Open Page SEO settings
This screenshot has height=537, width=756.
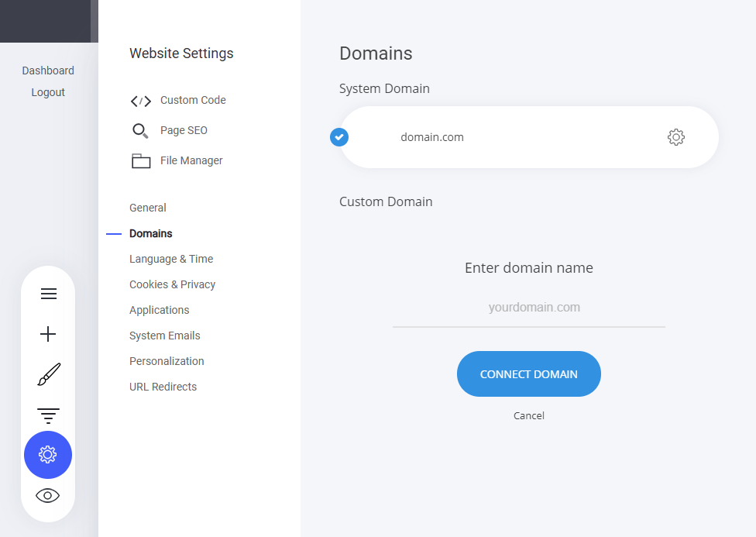[184, 130]
